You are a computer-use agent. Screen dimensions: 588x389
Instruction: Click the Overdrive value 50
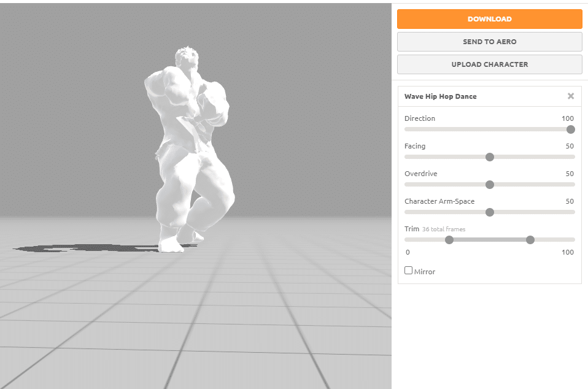pyautogui.click(x=570, y=174)
